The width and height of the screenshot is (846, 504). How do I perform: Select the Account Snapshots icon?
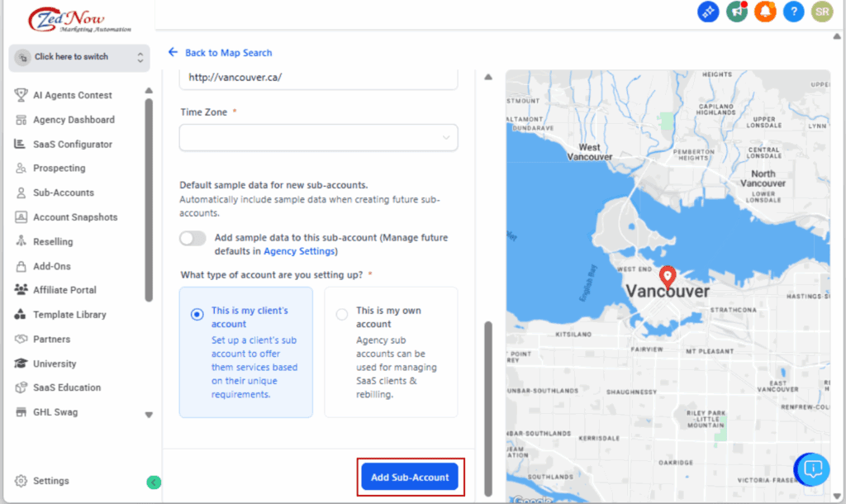21,217
